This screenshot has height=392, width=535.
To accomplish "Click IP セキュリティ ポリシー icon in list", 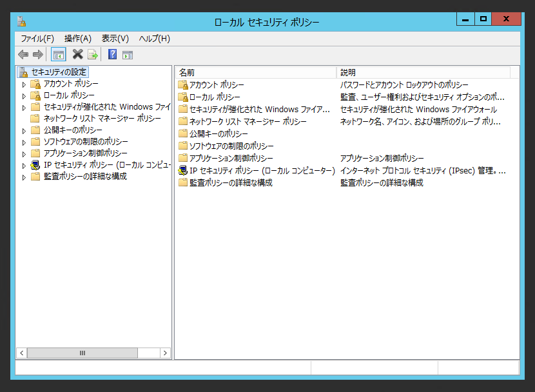I will click(x=183, y=170).
